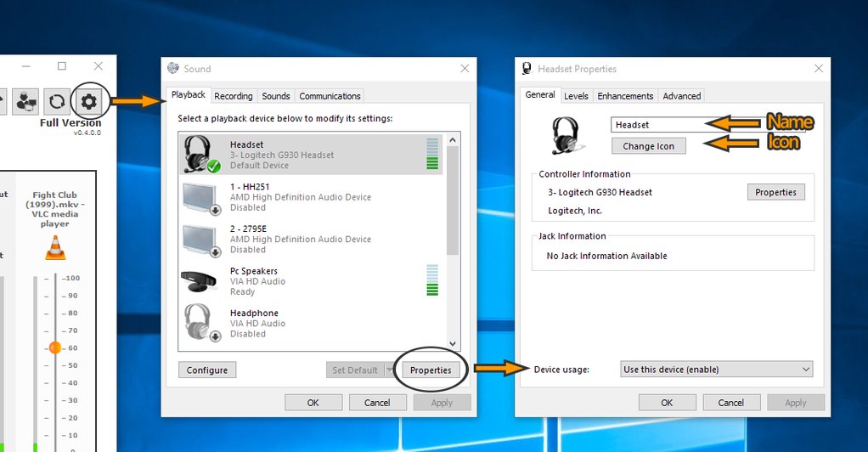Click the Set Default button
The height and width of the screenshot is (452, 868).
point(355,370)
